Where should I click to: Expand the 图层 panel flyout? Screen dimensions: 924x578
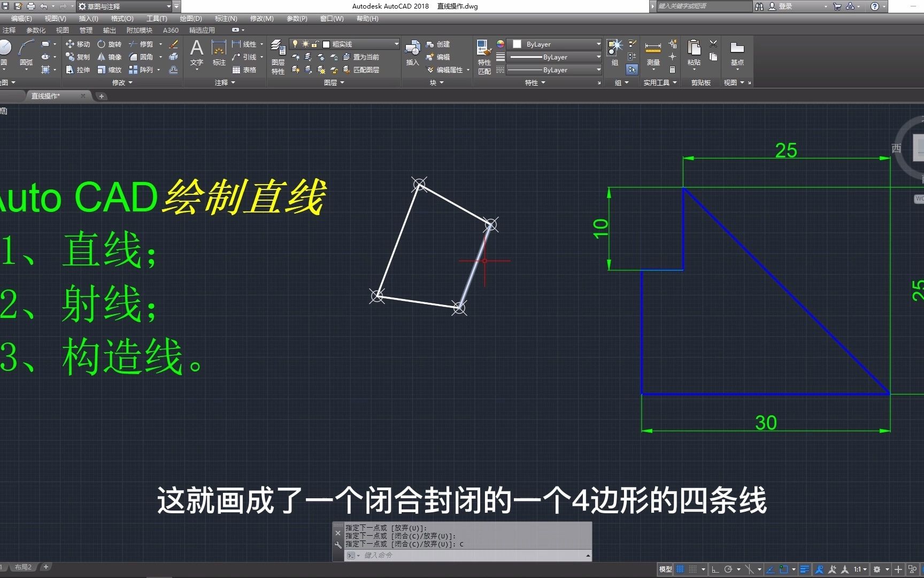[334, 82]
